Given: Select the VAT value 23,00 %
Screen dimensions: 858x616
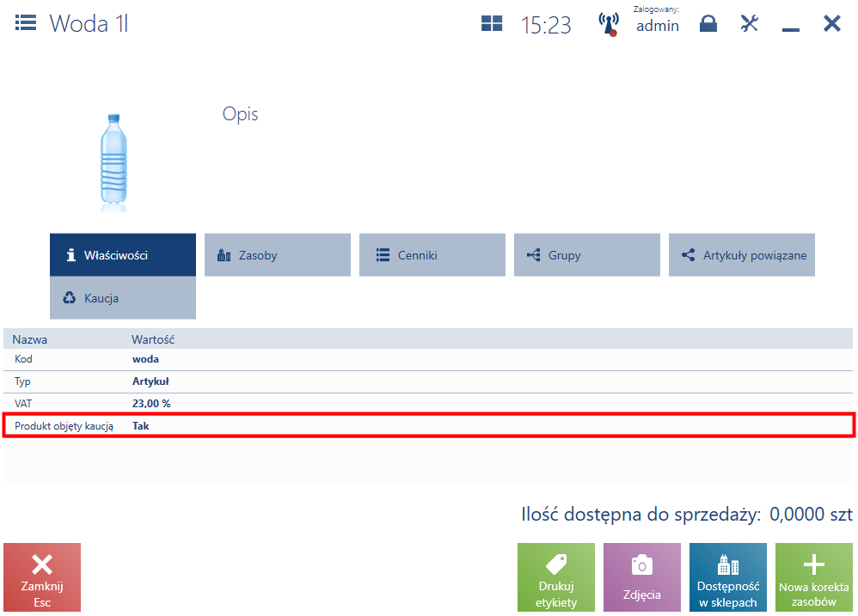Looking at the screenshot, I should (x=151, y=404).
